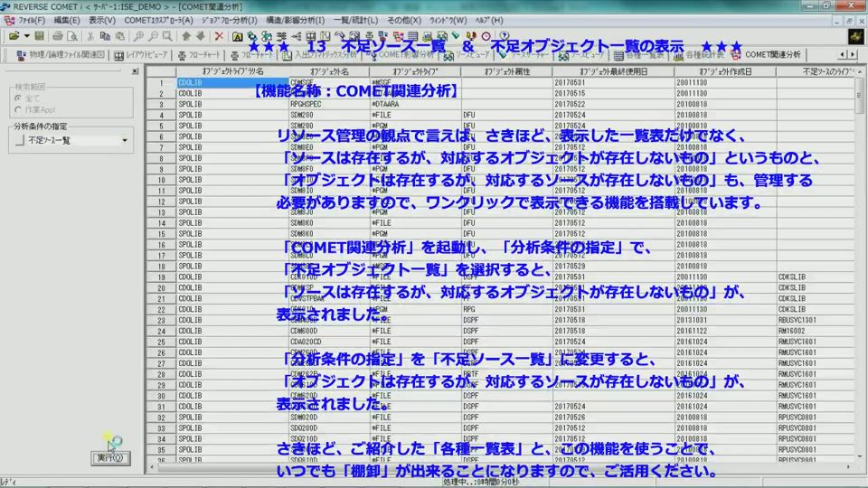Image resolution: width=868 pixels, height=488 pixels.
Task: Open the dropdown arrow beside open folder icon
Action: pyautogui.click(x=26, y=36)
